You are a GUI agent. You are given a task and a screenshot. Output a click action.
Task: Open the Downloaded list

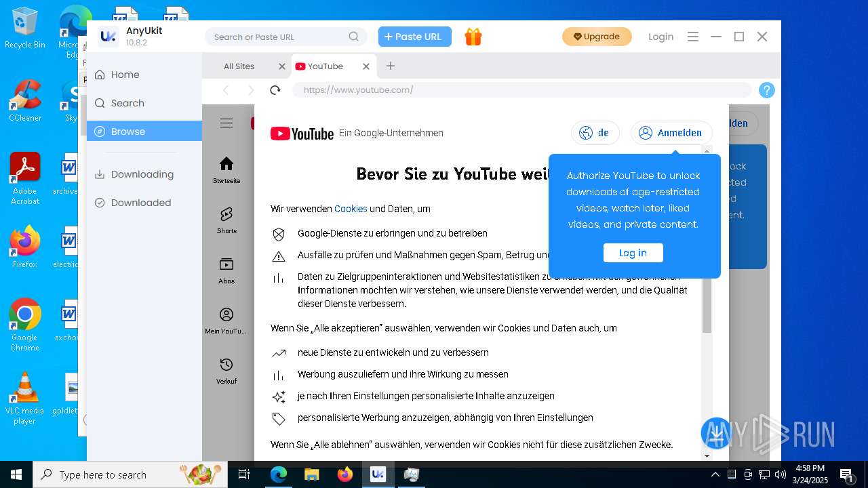[x=144, y=203]
